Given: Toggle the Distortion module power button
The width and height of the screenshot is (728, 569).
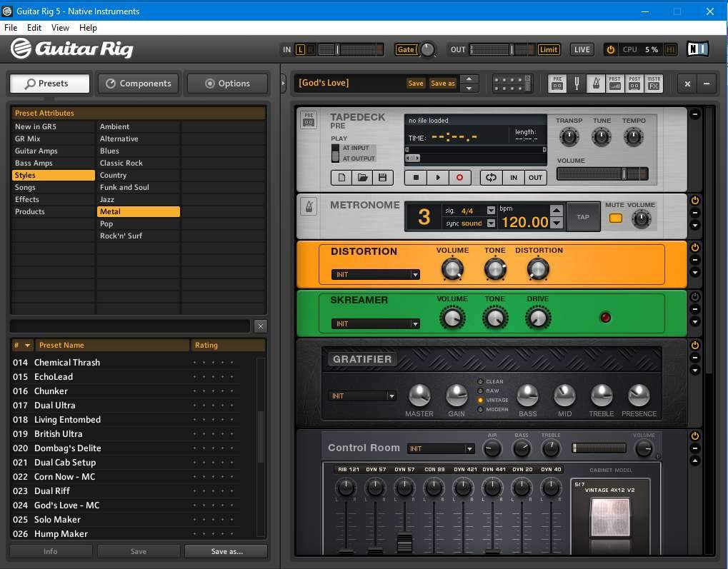Looking at the screenshot, I should point(694,247).
